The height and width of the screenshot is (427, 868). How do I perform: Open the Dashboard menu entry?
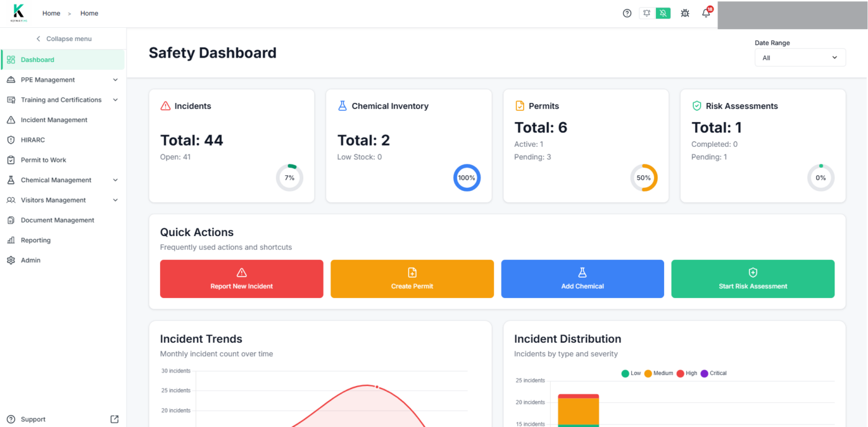pos(37,59)
